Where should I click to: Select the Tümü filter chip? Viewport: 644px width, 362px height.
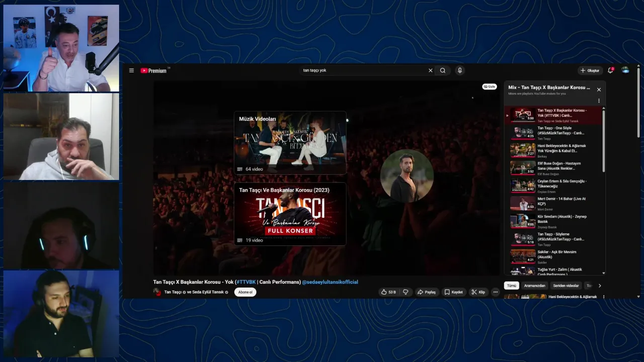pyautogui.click(x=512, y=286)
